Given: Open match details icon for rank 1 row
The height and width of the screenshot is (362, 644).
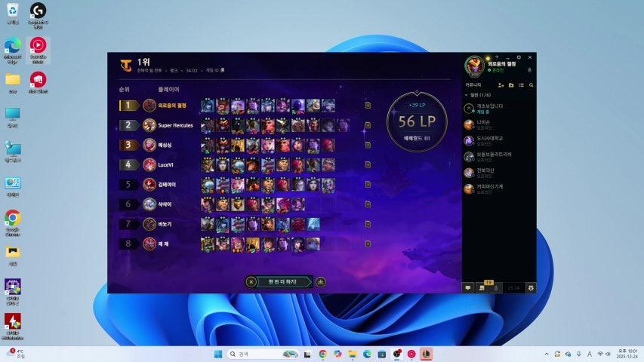Looking at the screenshot, I should tap(368, 106).
